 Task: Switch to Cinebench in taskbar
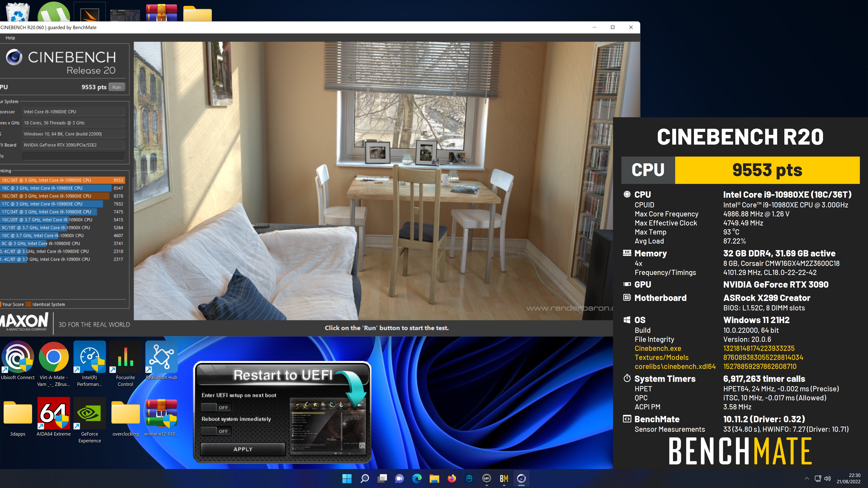click(x=521, y=478)
